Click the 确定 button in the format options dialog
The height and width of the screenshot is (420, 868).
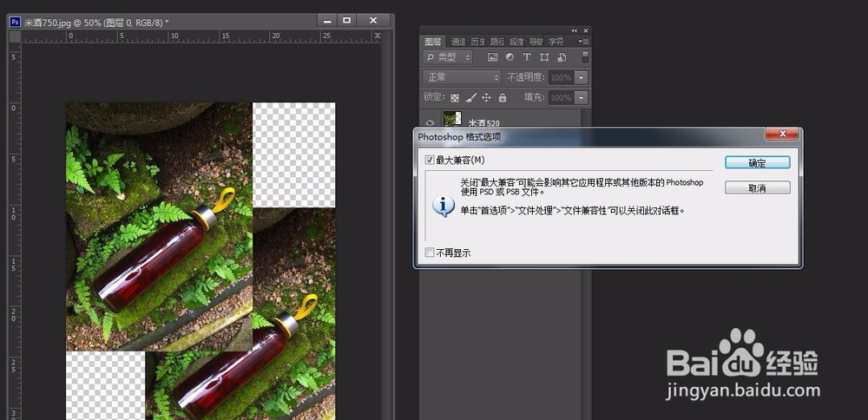757,162
